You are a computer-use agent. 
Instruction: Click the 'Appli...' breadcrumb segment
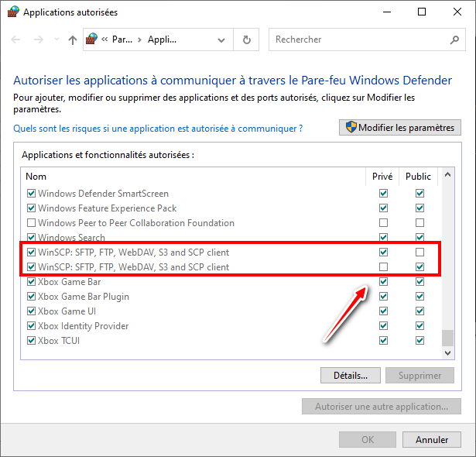point(162,40)
